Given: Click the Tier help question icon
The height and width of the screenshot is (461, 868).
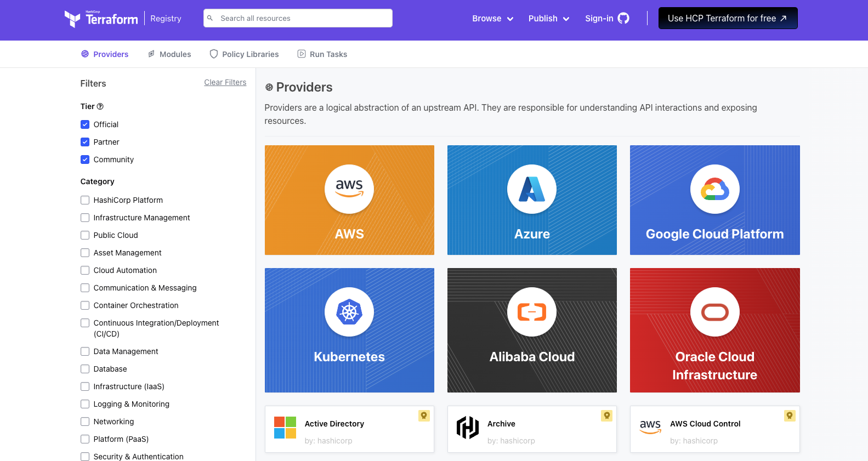Looking at the screenshot, I should 100,106.
